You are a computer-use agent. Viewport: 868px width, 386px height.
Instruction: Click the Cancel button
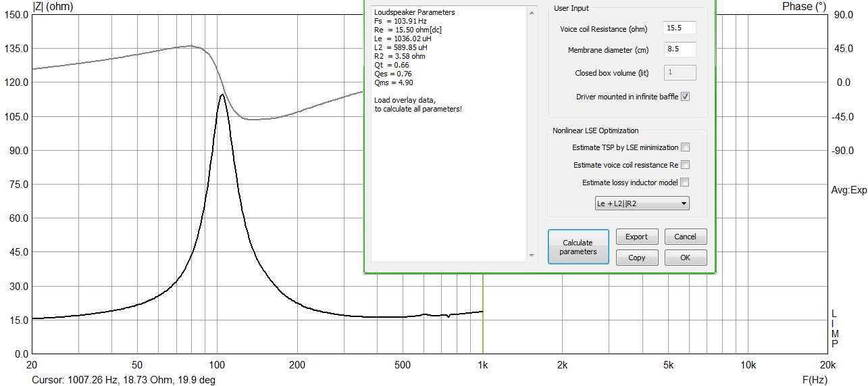(x=685, y=237)
